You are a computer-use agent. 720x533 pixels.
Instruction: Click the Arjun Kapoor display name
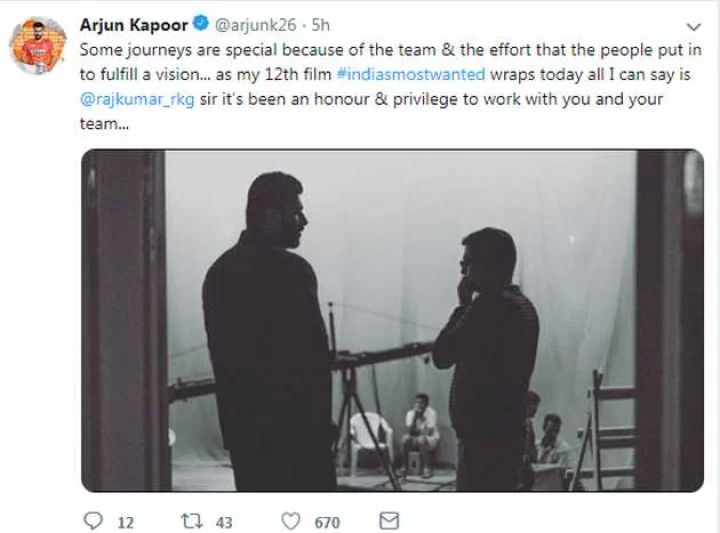[134, 26]
